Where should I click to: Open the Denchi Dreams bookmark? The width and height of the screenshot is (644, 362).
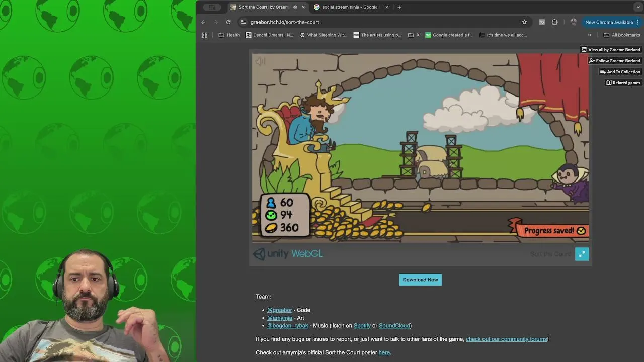click(269, 35)
